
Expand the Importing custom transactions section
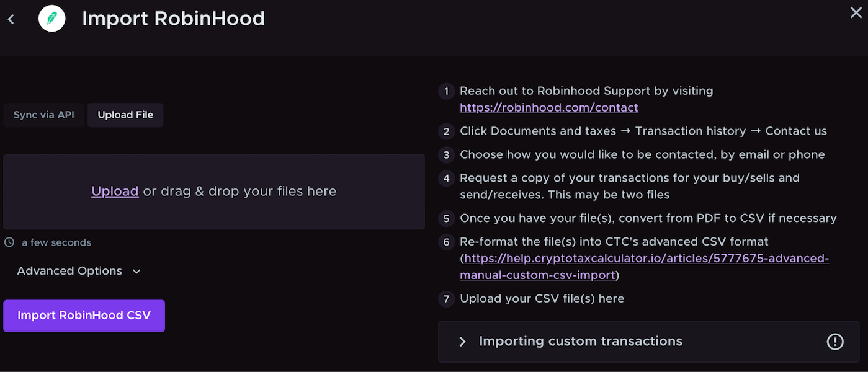(650, 342)
